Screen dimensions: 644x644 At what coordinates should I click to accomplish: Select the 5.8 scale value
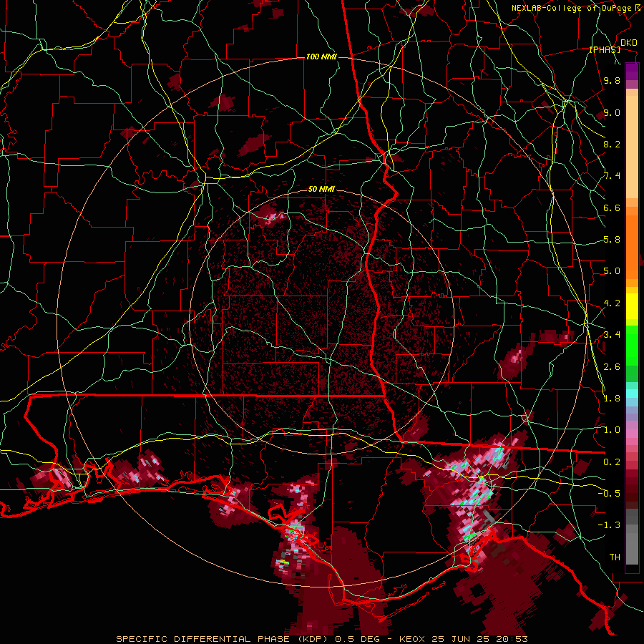[x=612, y=240]
